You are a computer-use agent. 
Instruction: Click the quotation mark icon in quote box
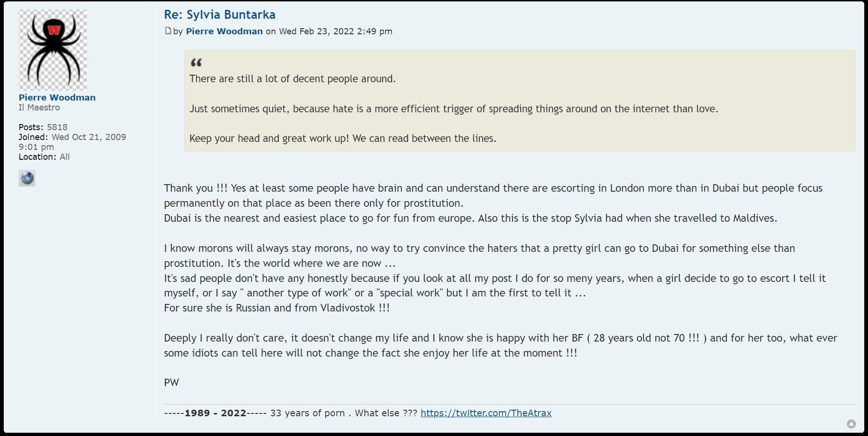(196, 62)
